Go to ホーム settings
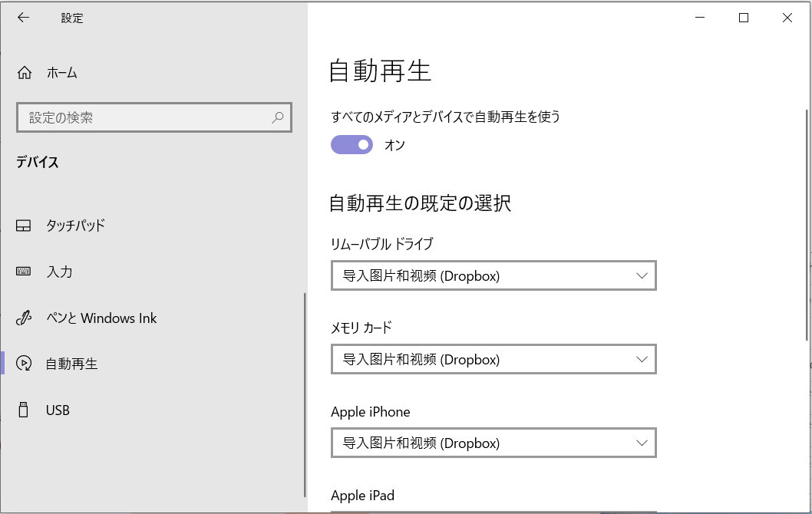The height and width of the screenshot is (514, 812). point(61,73)
